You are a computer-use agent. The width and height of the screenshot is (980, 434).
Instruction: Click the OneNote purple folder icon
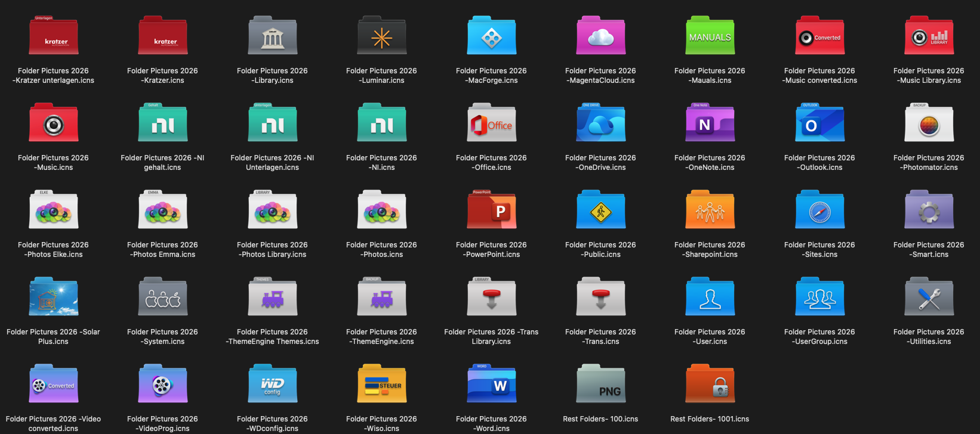(710, 124)
